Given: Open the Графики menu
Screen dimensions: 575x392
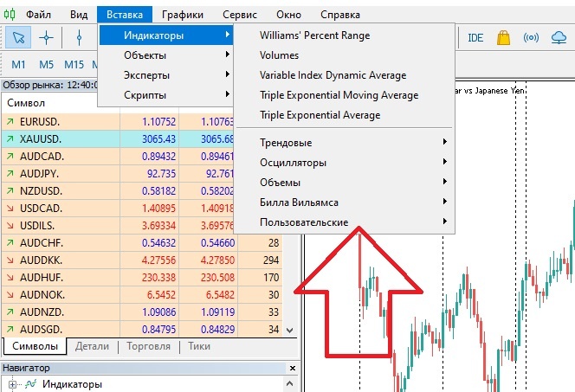Looking at the screenshot, I should (x=183, y=15).
